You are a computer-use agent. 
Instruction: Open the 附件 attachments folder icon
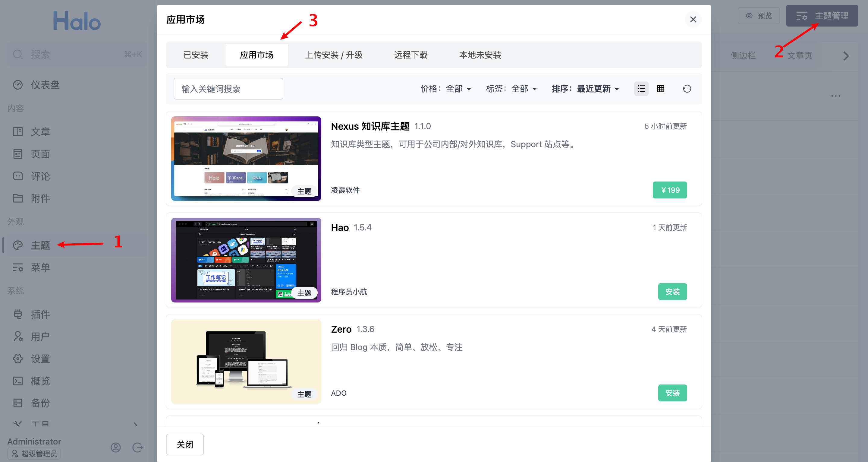[x=18, y=198]
